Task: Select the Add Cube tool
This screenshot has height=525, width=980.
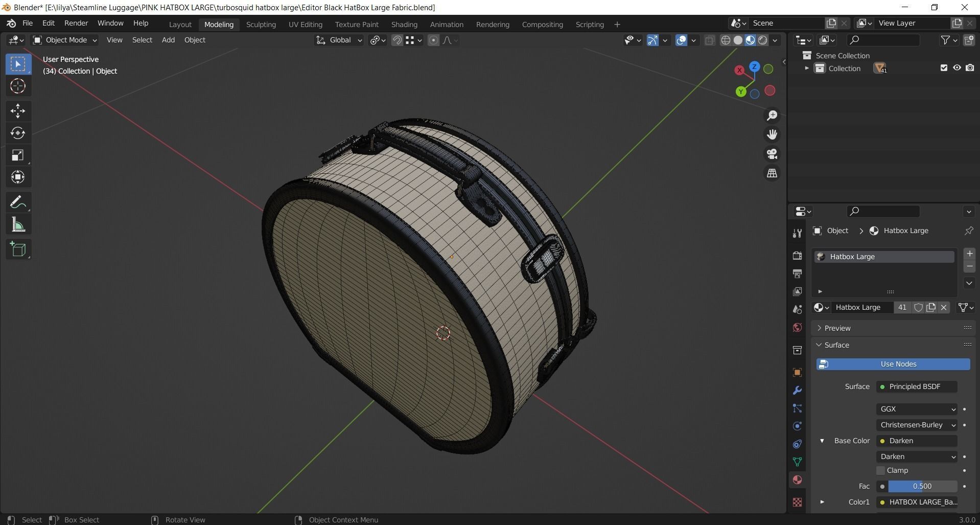Action: (x=18, y=249)
